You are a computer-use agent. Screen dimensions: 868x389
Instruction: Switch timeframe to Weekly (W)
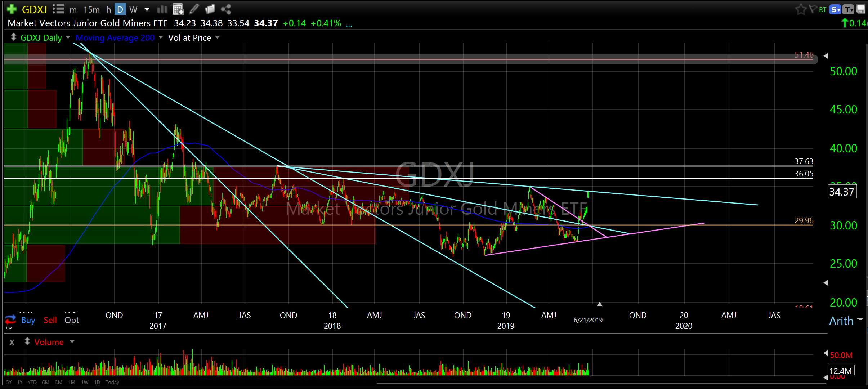tap(133, 9)
